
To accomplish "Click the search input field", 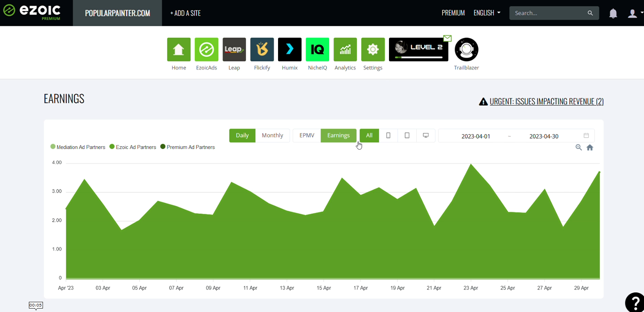I will 549,13.
